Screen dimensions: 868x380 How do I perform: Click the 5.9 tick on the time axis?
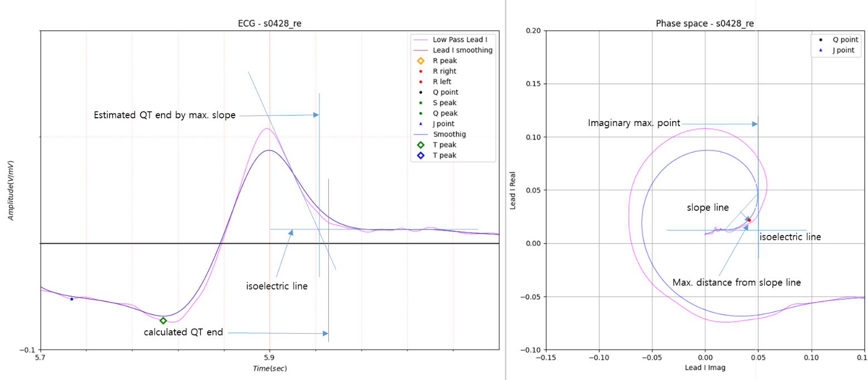pos(269,358)
